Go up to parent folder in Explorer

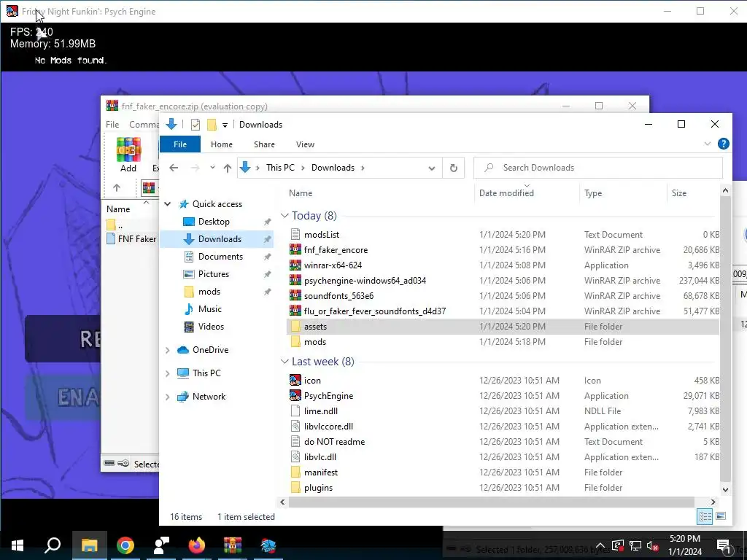[228, 168]
